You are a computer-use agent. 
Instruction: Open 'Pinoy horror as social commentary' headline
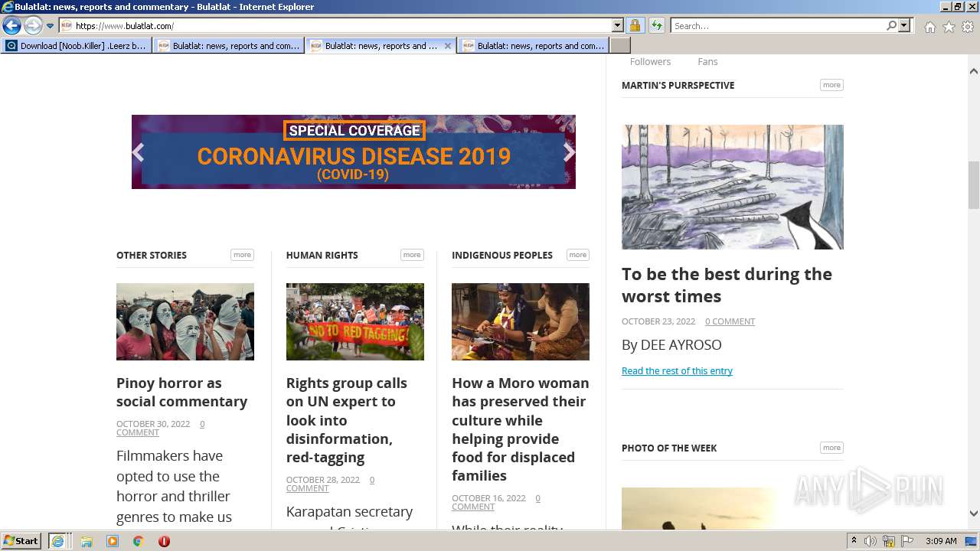(x=182, y=393)
